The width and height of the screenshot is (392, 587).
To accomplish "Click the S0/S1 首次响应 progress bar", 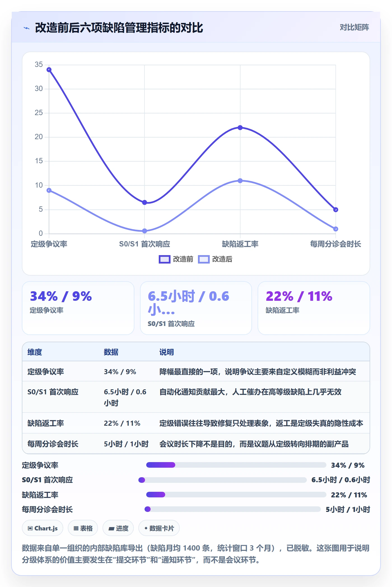I will click(x=223, y=480).
